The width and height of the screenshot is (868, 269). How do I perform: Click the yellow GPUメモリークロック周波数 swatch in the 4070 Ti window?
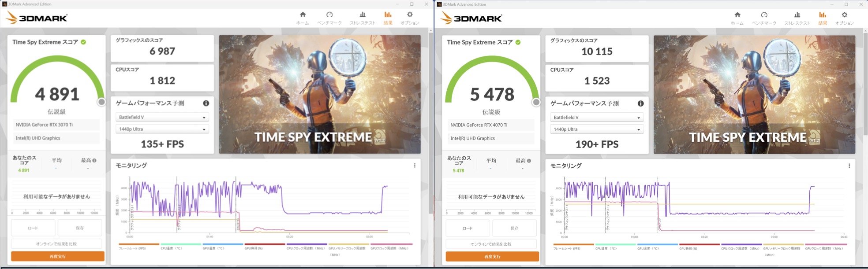click(x=783, y=244)
